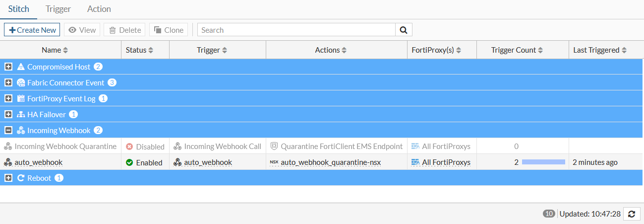Screen dimensions: 644x224
Task: Click the Reboot group circular arrow icon
Action: pos(21,178)
